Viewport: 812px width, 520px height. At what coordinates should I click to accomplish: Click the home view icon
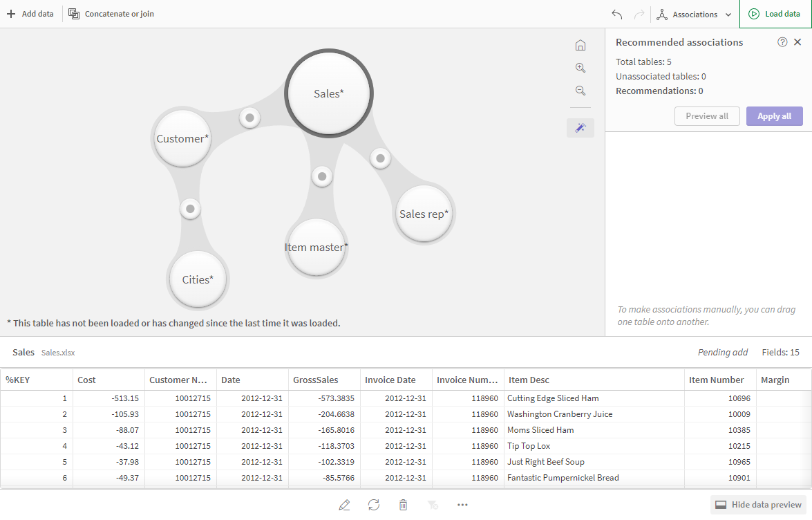coord(580,46)
